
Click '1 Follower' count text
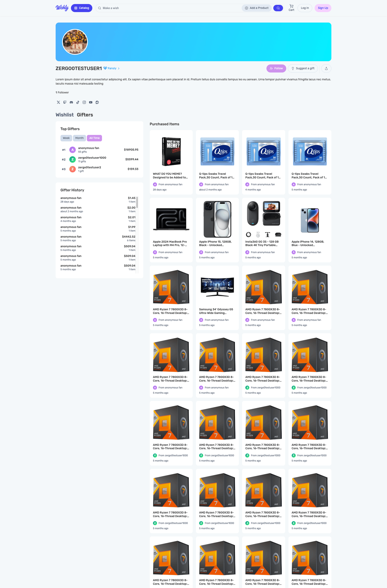[x=62, y=92]
